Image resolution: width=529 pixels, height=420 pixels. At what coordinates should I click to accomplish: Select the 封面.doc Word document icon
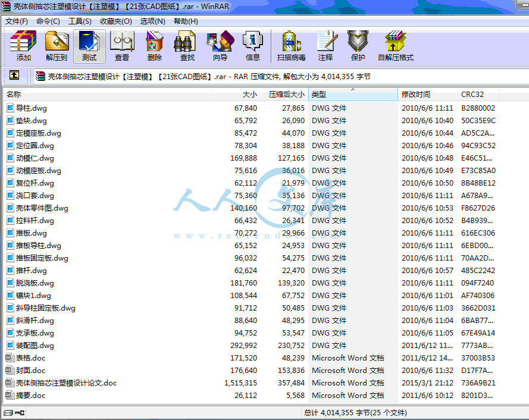coord(10,370)
